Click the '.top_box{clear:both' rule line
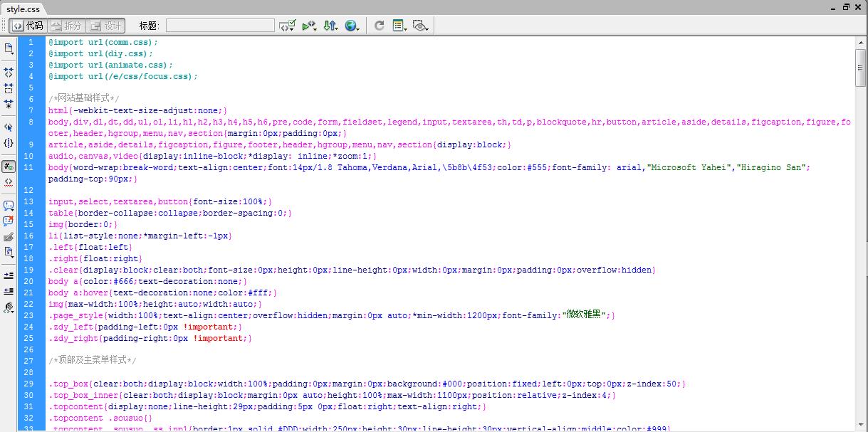The image size is (868, 432). click(x=367, y=384)
